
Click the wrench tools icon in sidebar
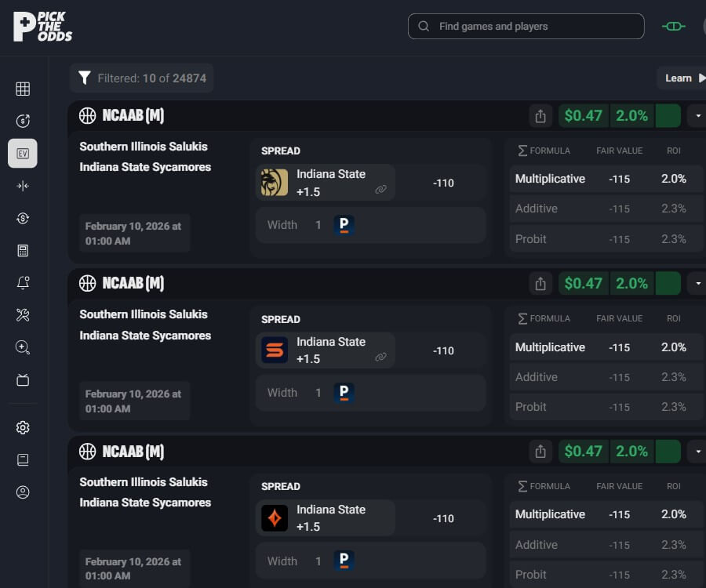tap(23, 315)
